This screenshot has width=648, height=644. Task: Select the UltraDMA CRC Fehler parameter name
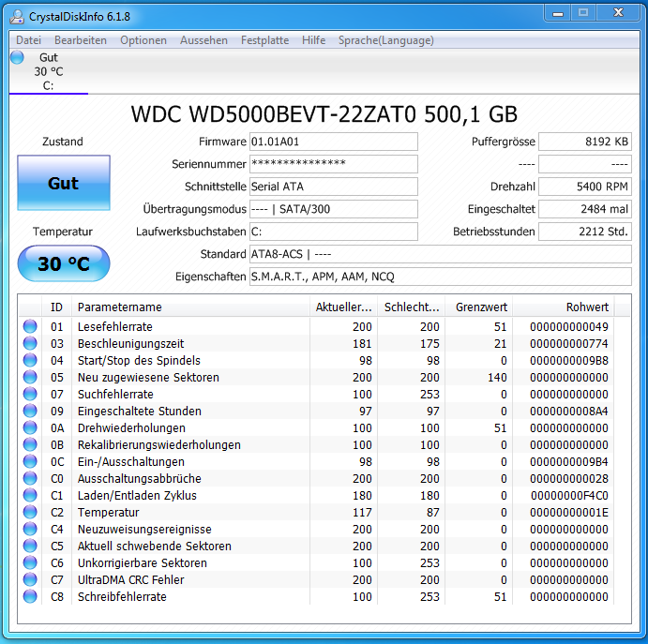pyautogui.click(x=131, y=580)
